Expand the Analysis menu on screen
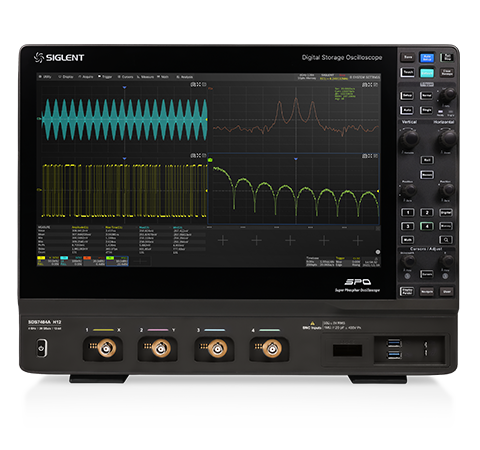Viewport: 480px width, 450px height. [x=185, y=77]
